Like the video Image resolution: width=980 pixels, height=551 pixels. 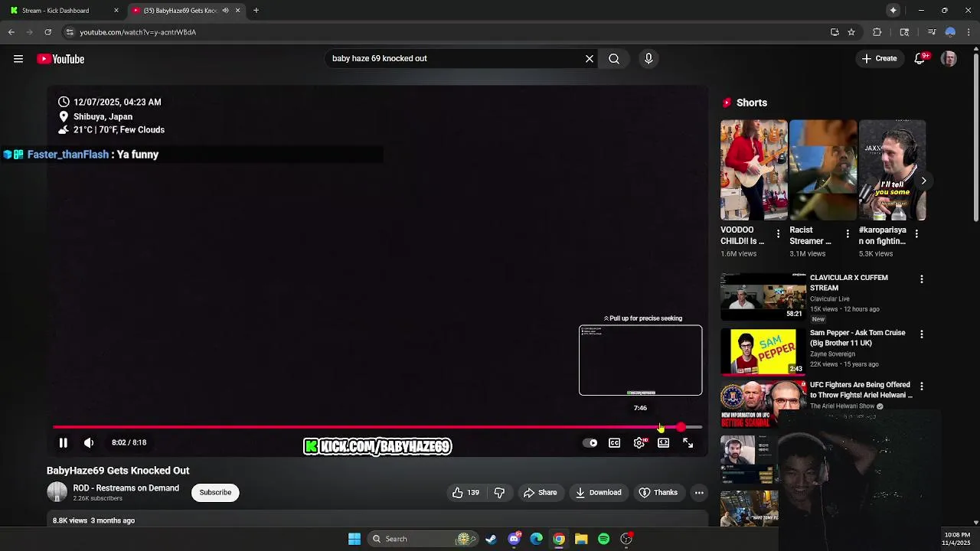(465, 493)
